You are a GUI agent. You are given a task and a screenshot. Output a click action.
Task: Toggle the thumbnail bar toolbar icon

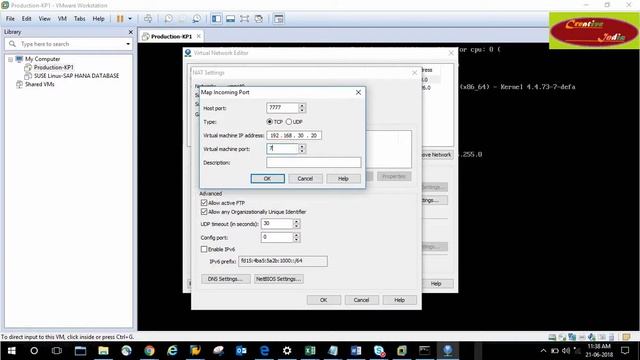tap(231, 19)
